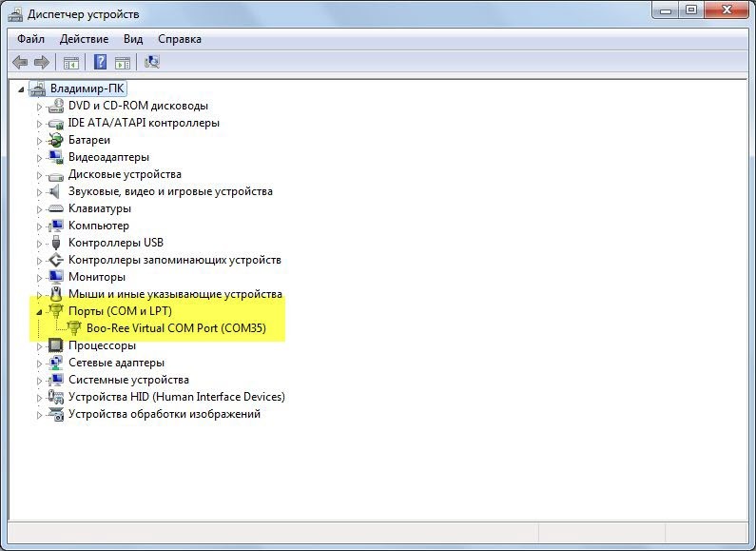Collapse the Порты (COM и LPT) category
This screenshot has height=551, width=756.
click(40, 312)
